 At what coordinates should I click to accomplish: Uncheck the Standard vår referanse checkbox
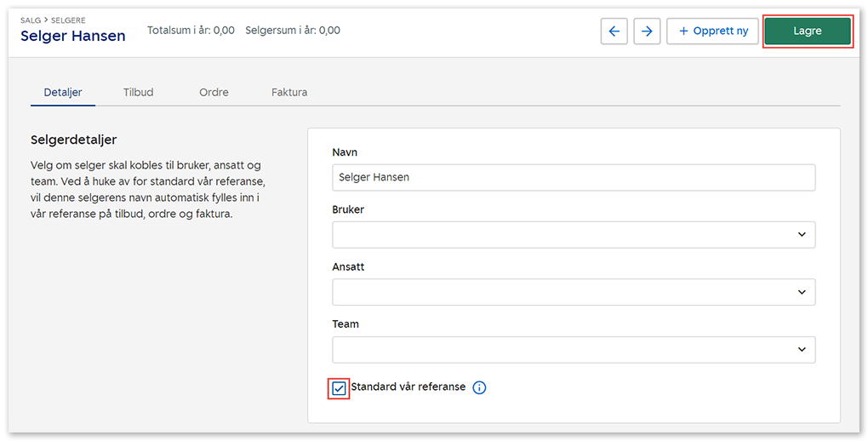pyautogui.click(x=339, y=388)
